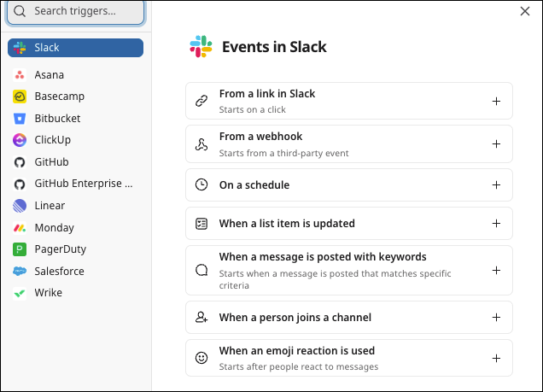Click the large Slack logo in the header
The height and width of the screenshot is (392, 543).
click(201, 46)
